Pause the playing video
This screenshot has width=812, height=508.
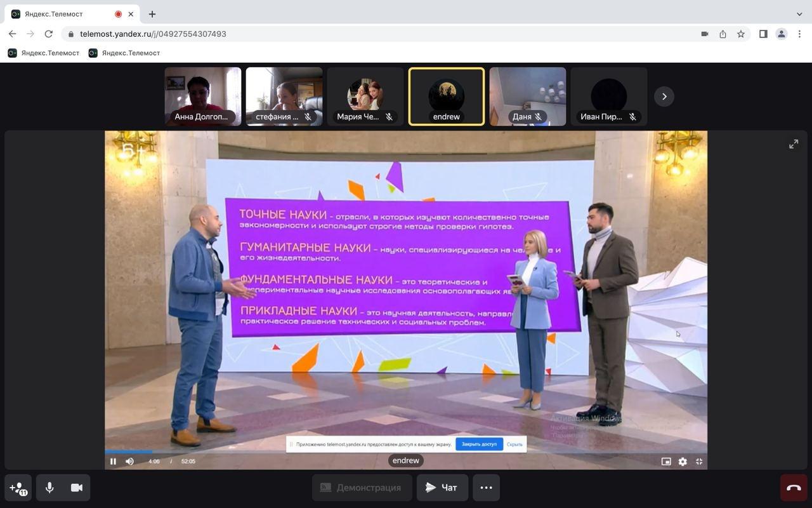point(113,462)
